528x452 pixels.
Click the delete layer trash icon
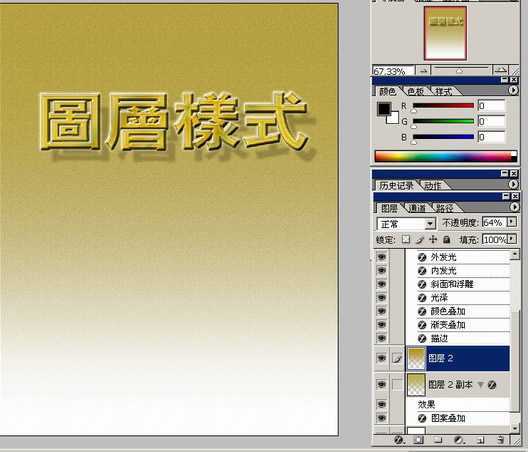(501, 440)
